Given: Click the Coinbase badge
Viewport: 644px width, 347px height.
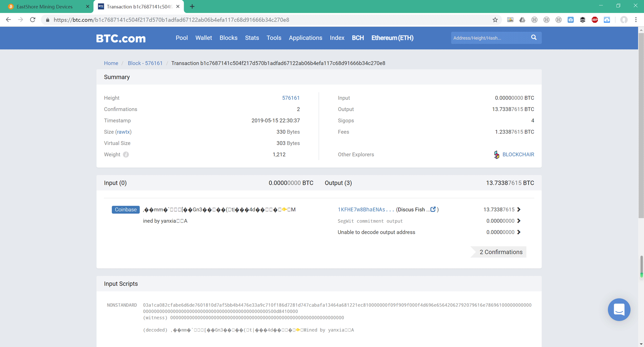Looking at the screenshot, I should (x=126, y=209).
